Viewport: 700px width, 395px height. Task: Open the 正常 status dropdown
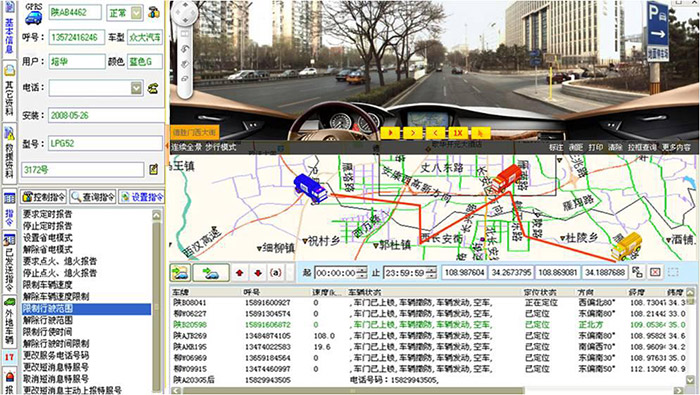click(x=137, y=13)
